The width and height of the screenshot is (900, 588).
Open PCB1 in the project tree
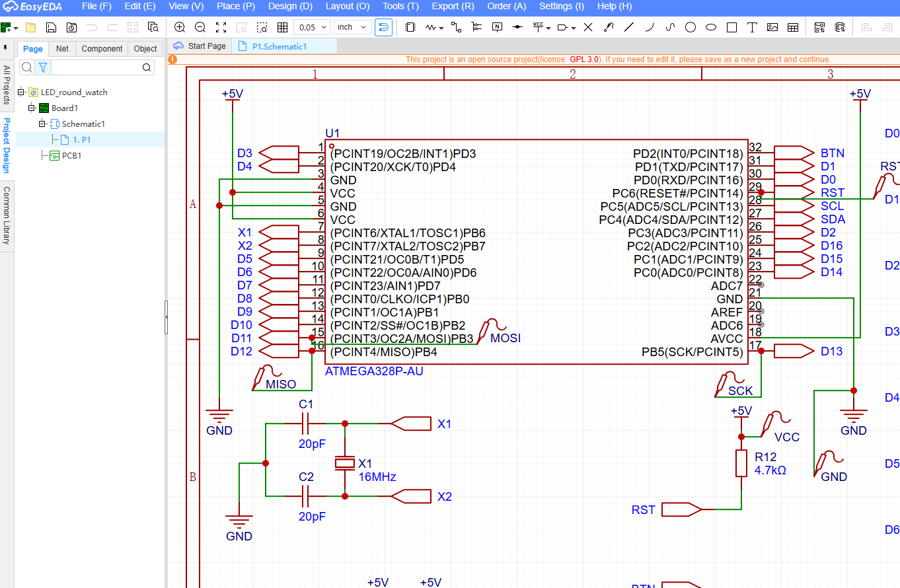tap(71, 155)
